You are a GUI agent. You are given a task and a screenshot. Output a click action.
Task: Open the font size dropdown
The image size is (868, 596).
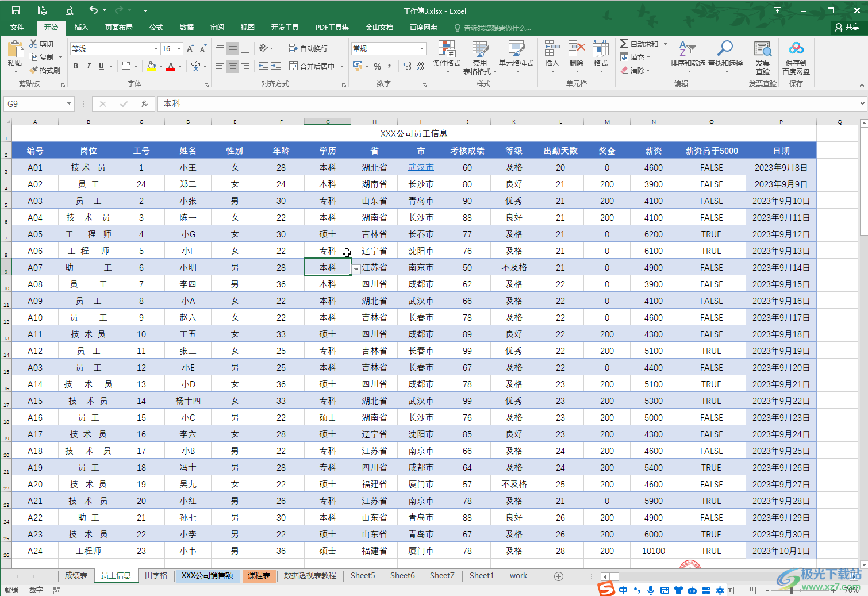(x=179, y=49)
